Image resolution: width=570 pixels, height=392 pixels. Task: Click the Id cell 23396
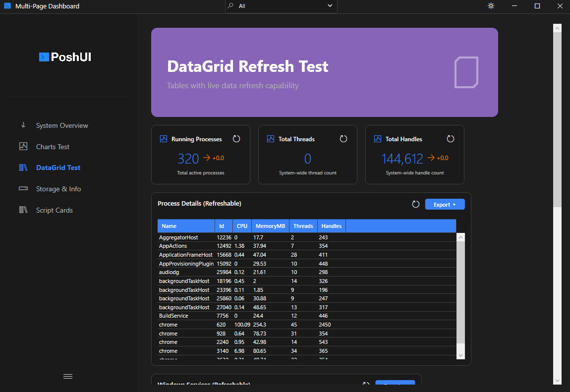click(x=224, y=290)
